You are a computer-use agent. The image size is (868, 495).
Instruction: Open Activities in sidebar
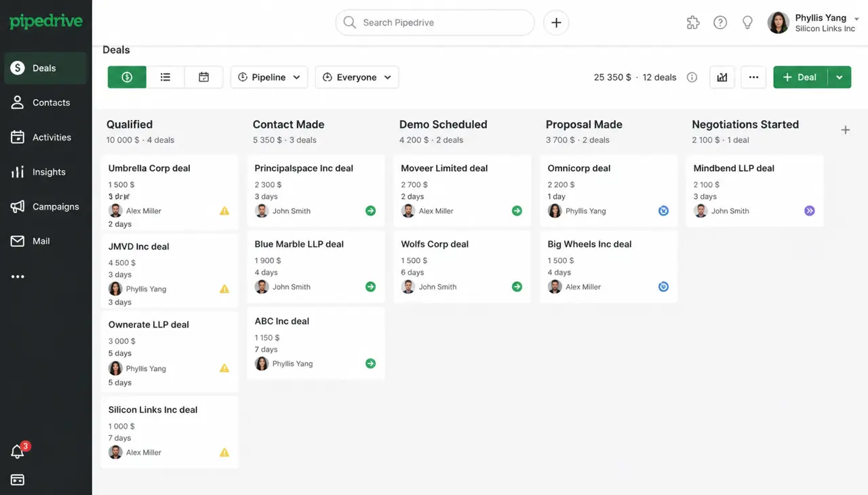coord(45,137)
